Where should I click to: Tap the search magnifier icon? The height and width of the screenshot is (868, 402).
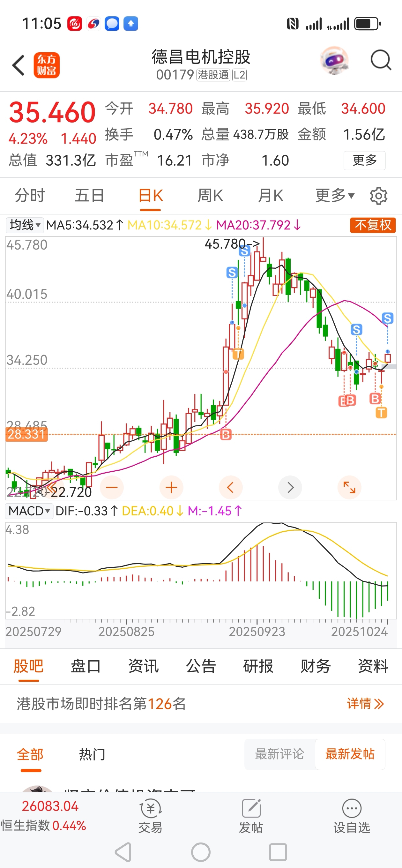381,60
